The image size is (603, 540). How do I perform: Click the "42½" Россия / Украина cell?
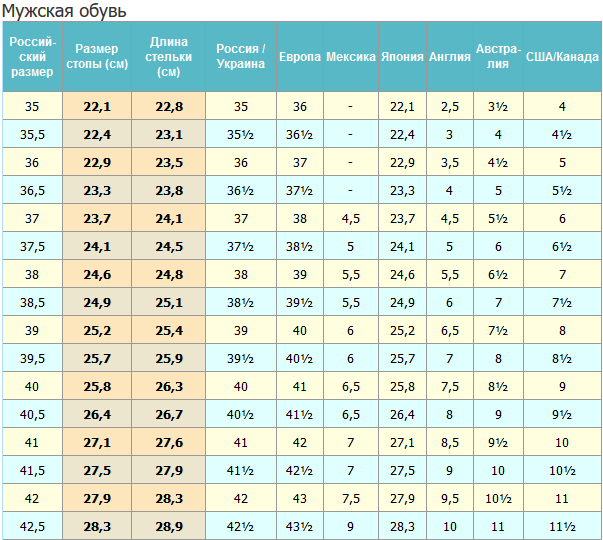click(x=241, y=526)
